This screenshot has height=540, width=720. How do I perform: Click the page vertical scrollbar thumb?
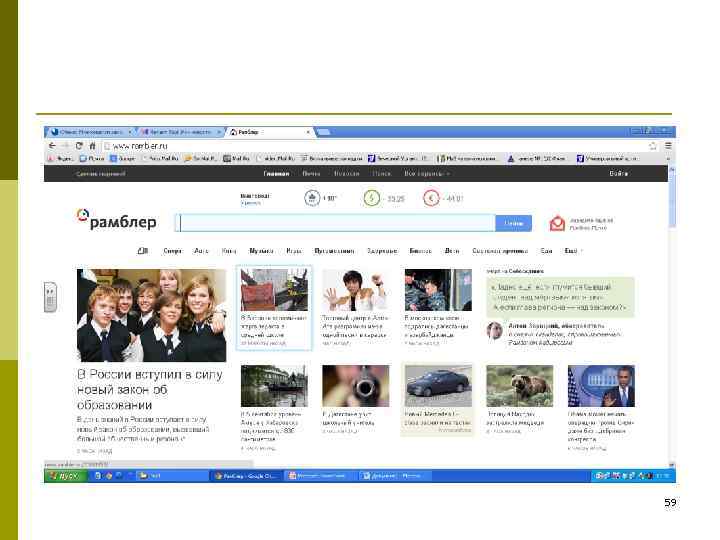[x=672, y=199]
